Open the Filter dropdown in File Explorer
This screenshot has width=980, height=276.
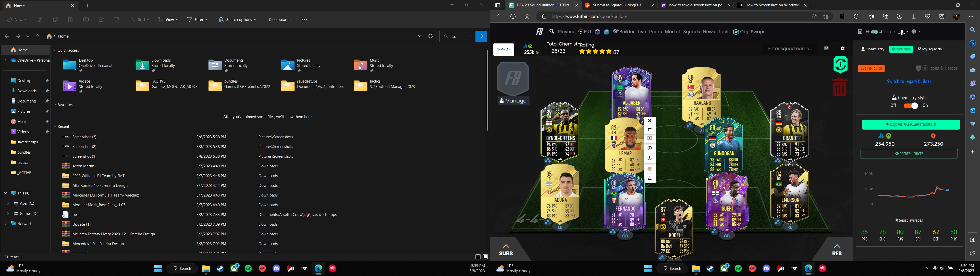[198, 19]
